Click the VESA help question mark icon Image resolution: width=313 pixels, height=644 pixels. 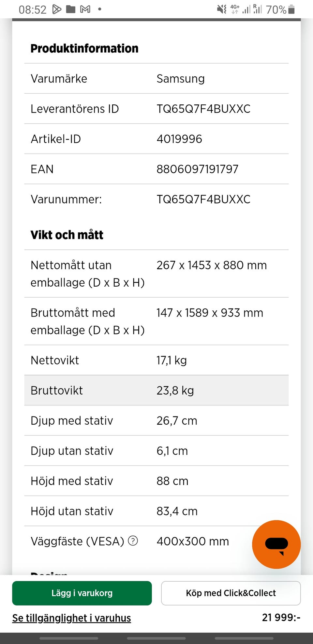[x=133, y=541]
